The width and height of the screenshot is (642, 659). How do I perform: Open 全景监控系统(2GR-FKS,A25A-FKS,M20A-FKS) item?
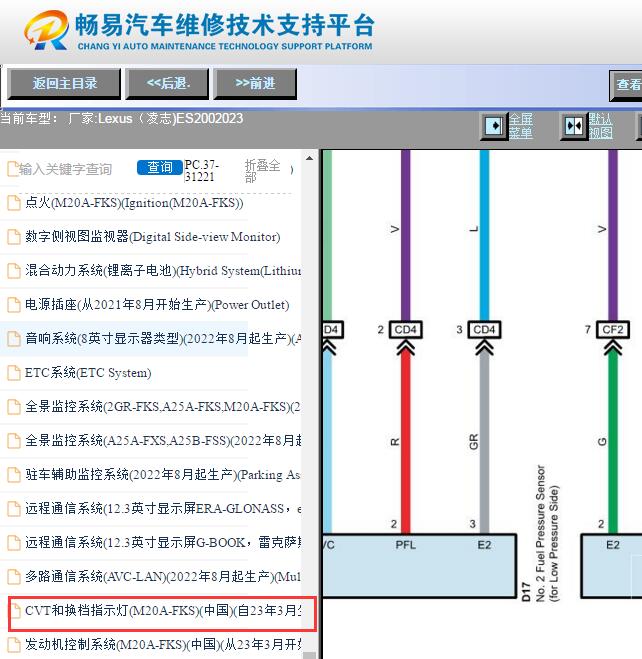tap(163, 406)
